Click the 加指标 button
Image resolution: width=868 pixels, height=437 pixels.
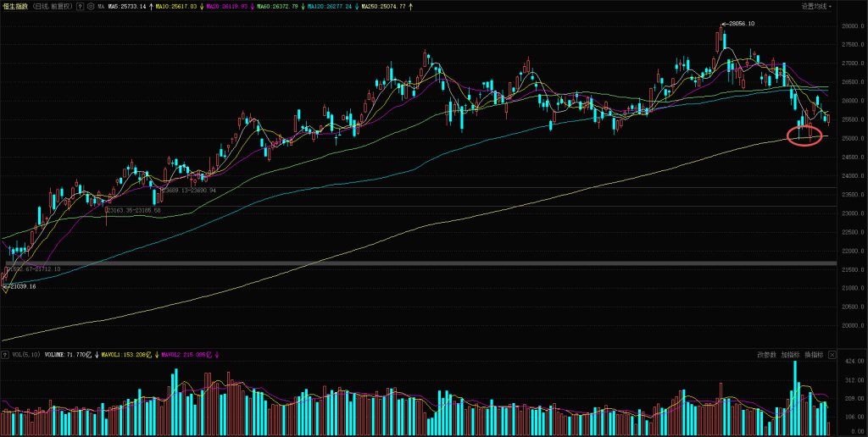point(790,355)
